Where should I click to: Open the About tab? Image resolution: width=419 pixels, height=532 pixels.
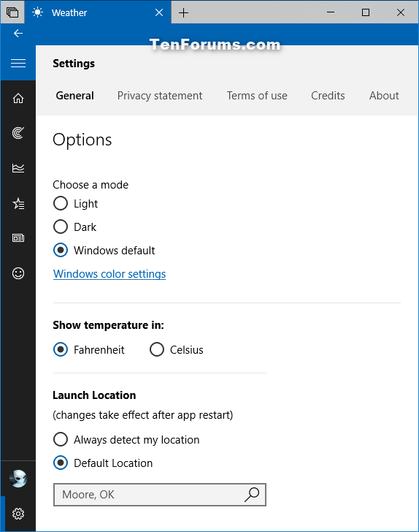click(x=384, y=96)
